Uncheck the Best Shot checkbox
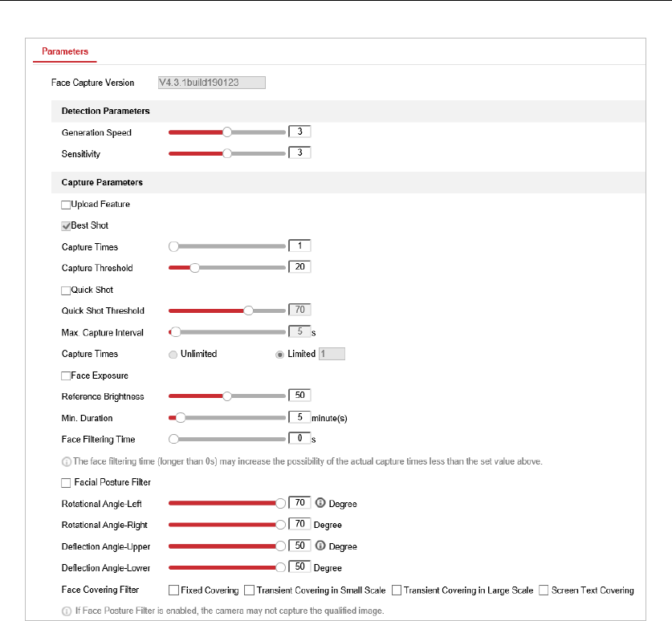The image size is (672, 621). click(66, 226)
